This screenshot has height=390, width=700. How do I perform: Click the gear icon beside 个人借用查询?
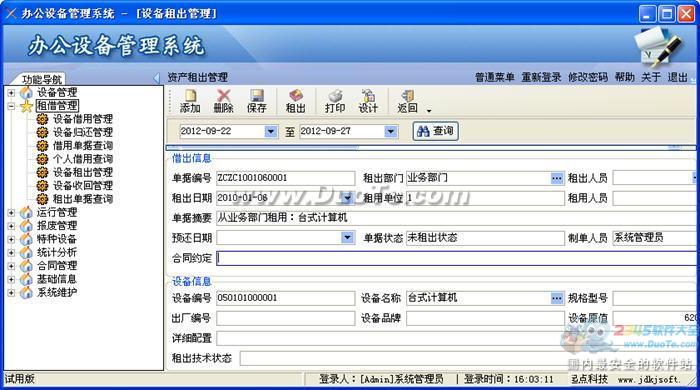point(42,159)
